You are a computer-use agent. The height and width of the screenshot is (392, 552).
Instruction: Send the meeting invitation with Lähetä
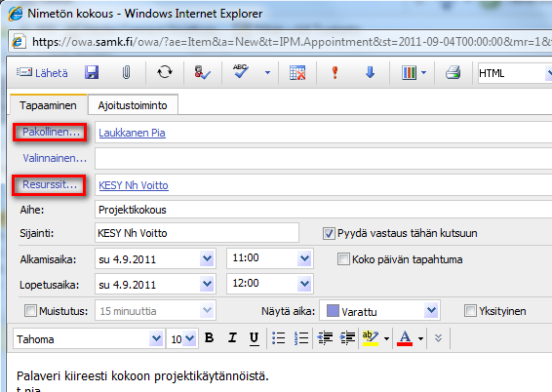[42, 73]
